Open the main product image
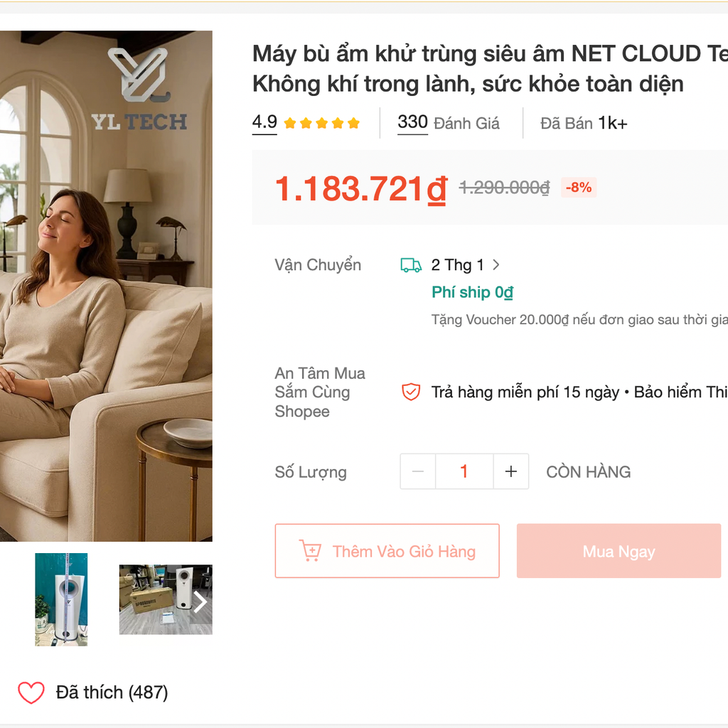Image resolution: width=728 pixels, height=728 pixels. click(106, 286)
